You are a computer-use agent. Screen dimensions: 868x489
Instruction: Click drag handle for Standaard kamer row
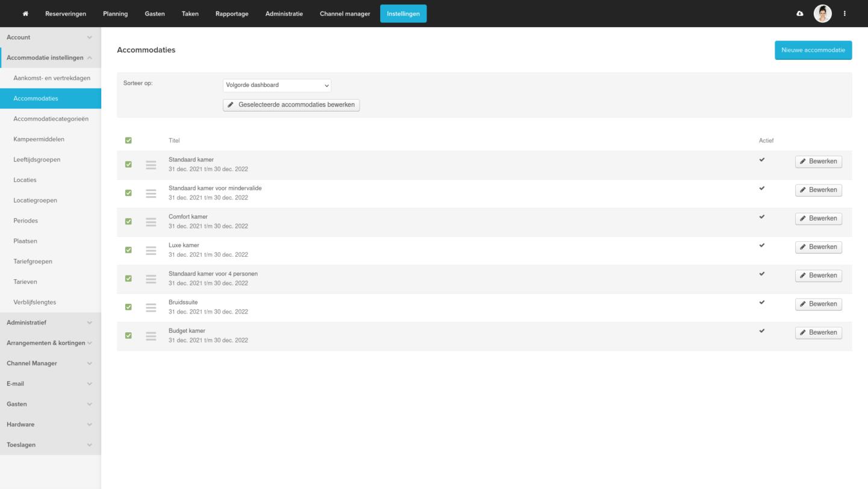pyautogui.click(x=151, y=165)
